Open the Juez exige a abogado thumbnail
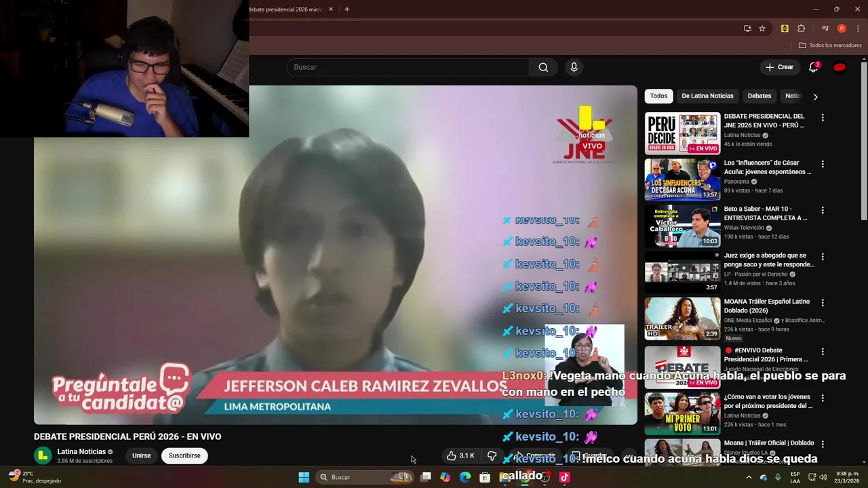 click(x=682, y=272)
